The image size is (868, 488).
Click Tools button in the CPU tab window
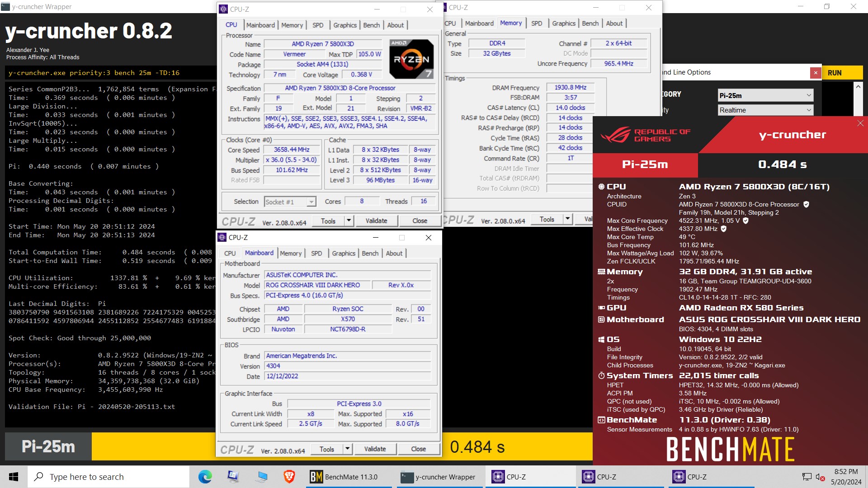pos(328,221)
